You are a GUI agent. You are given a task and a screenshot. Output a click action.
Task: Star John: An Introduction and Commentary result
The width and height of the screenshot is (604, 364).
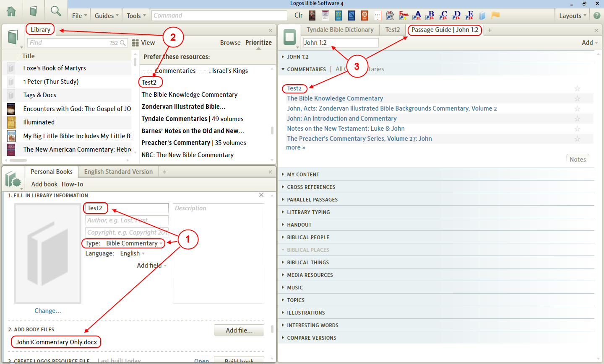click(577, 119)
